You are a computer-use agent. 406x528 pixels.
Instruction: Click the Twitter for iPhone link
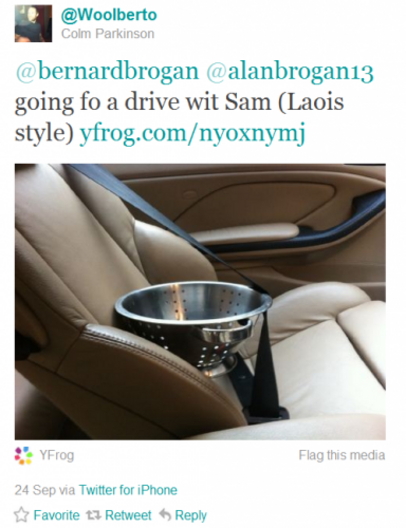click(x=128, y=490)
